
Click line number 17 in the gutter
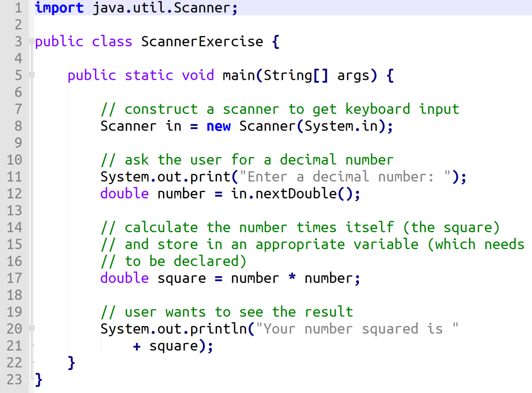tap(14, 278)
